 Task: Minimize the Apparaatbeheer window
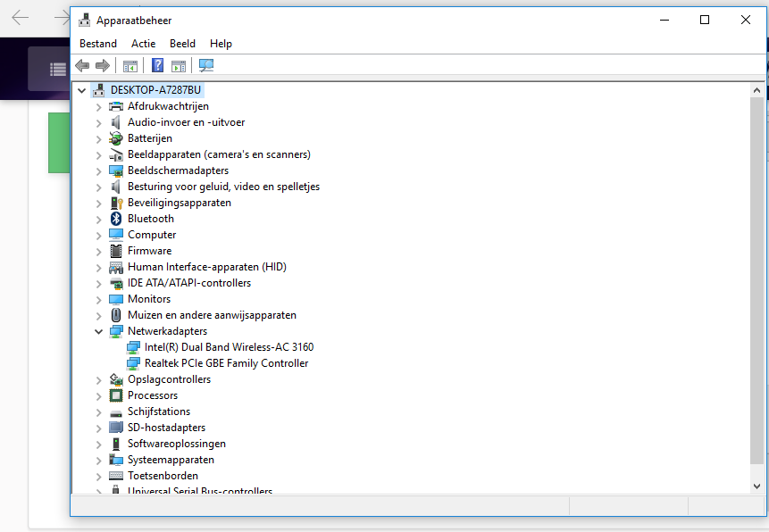coord(665,20)
